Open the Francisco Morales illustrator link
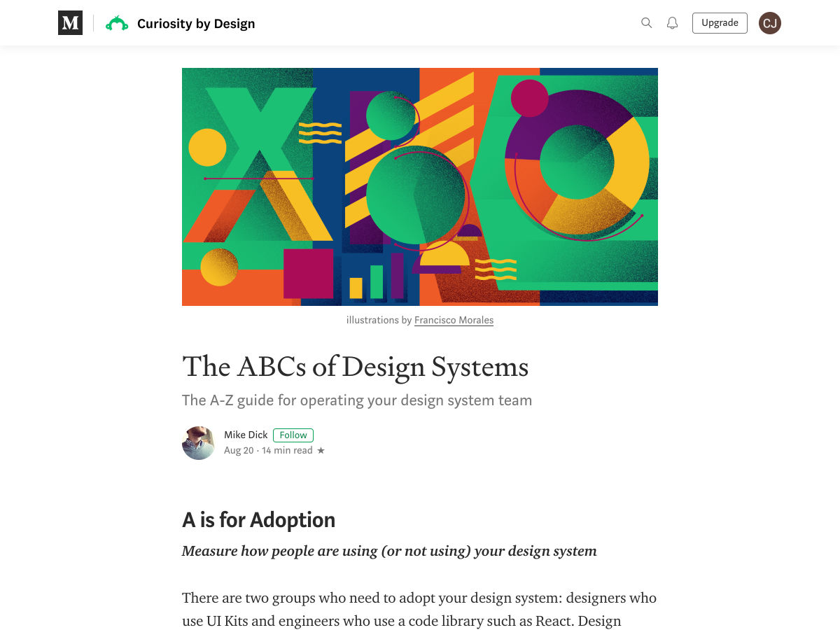Screen dimensions: 840x630 point(454,320)
